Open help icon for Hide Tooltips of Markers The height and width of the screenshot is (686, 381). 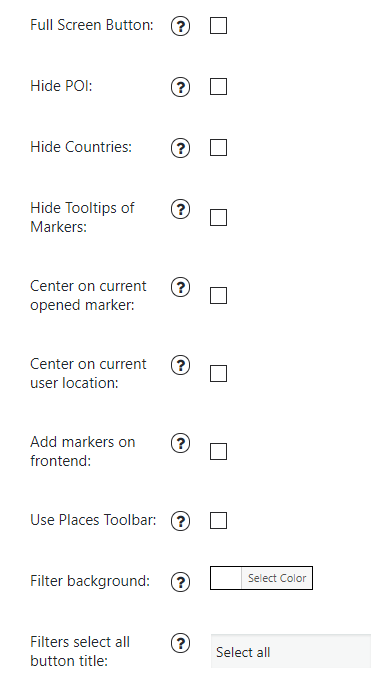tap(180, 209)
